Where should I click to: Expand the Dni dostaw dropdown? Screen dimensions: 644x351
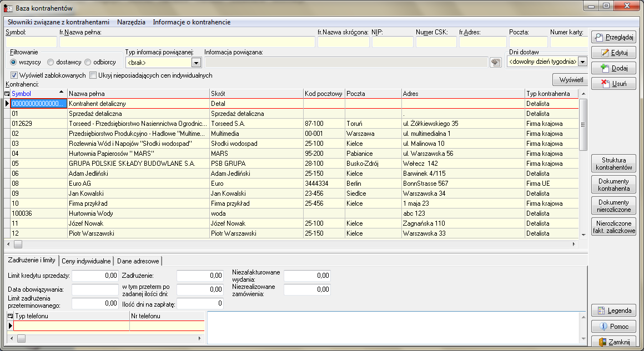pyautogui.click(x=582, y=62)
